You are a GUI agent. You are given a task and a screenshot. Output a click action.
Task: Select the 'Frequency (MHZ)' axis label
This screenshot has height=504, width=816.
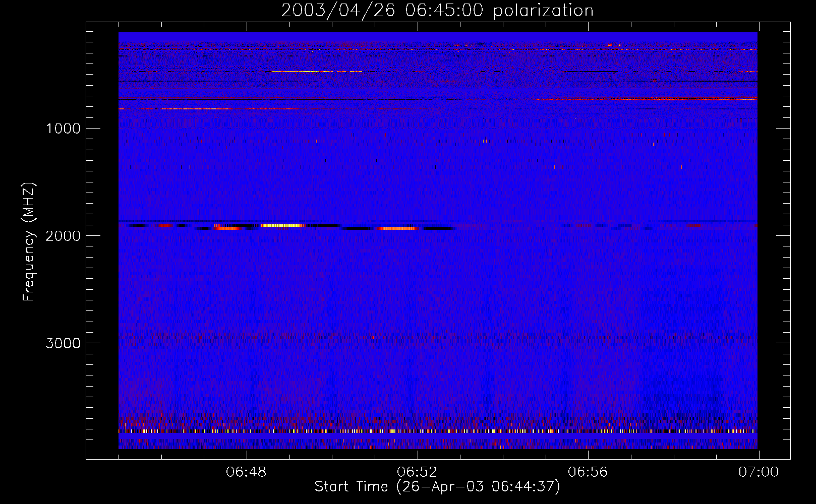click(29, 242)
